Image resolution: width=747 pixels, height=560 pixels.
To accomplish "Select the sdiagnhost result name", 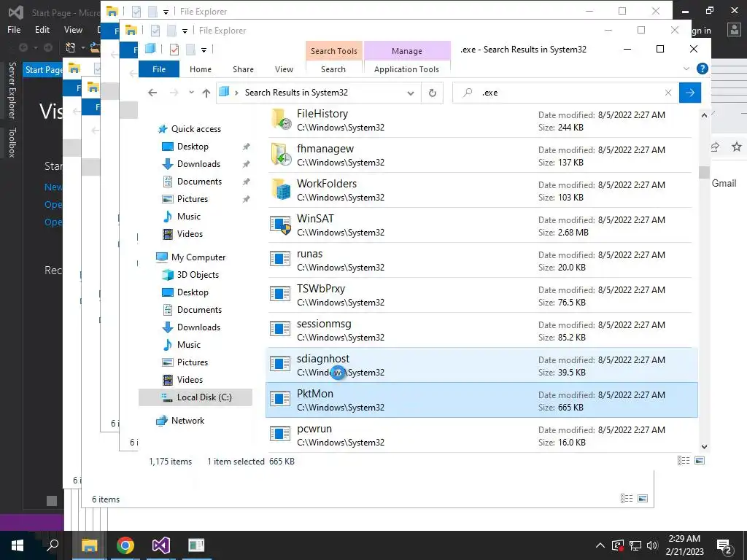I will [x=323, y=359].
